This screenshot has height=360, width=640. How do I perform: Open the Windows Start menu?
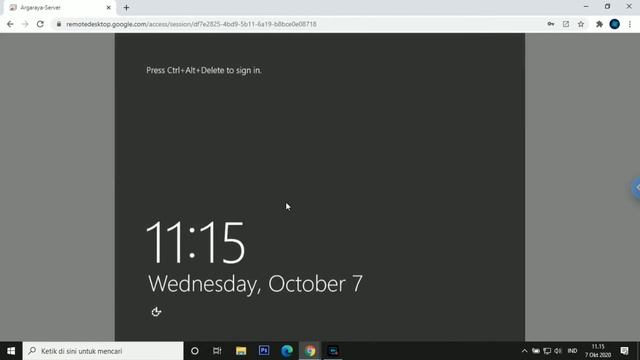click(11, 351)
